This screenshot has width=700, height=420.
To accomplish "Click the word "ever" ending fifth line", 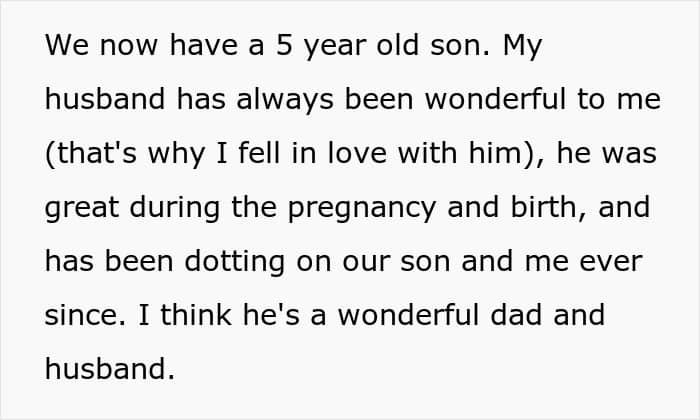I will (611, 262).
